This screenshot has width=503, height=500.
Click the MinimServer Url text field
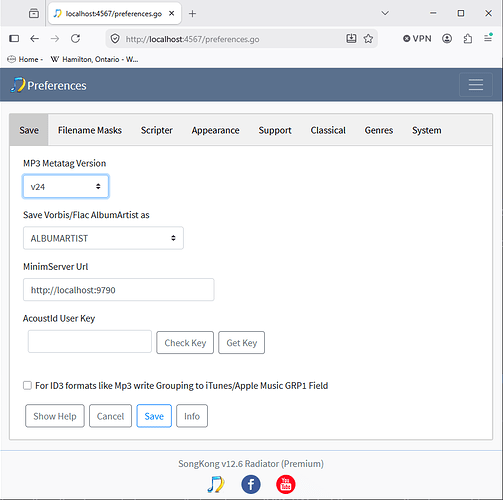119,290
